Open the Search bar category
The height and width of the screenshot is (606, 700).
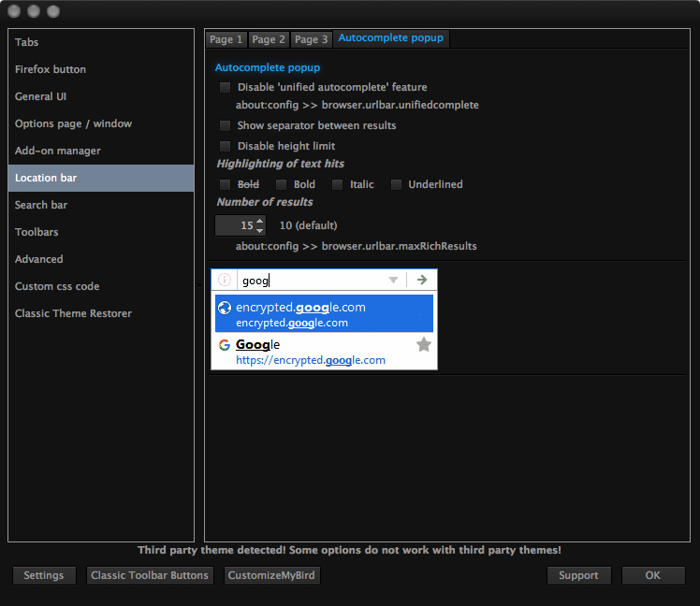pyautogui.click(x=101, y=205)
